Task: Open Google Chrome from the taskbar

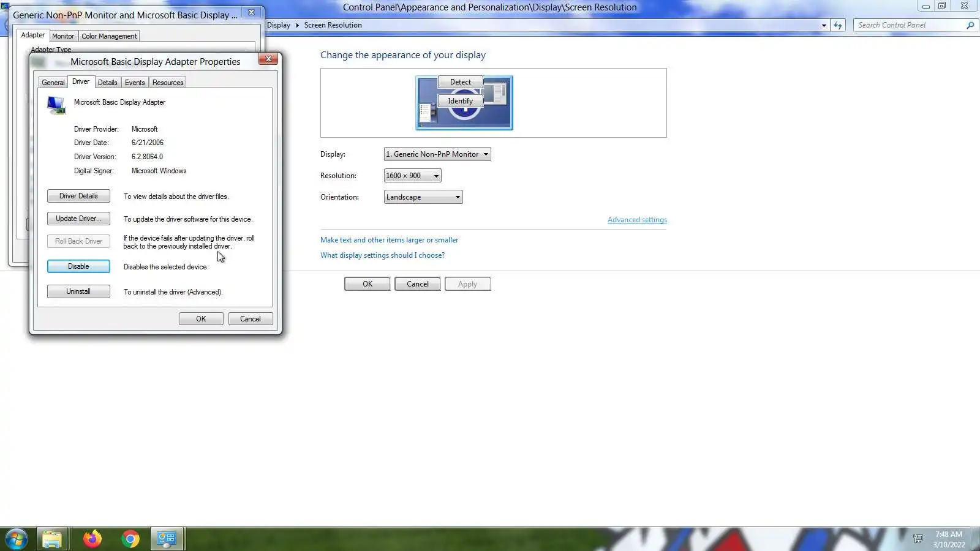Action: tap(130, 539)
